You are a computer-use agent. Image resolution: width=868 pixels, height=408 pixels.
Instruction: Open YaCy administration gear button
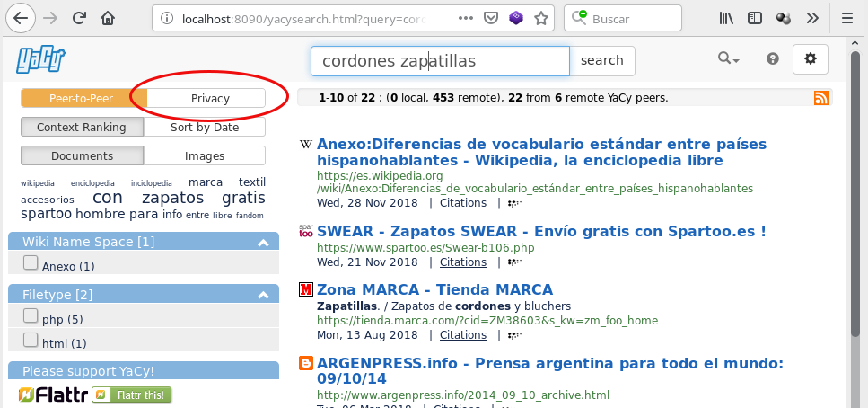pos(811,58)
